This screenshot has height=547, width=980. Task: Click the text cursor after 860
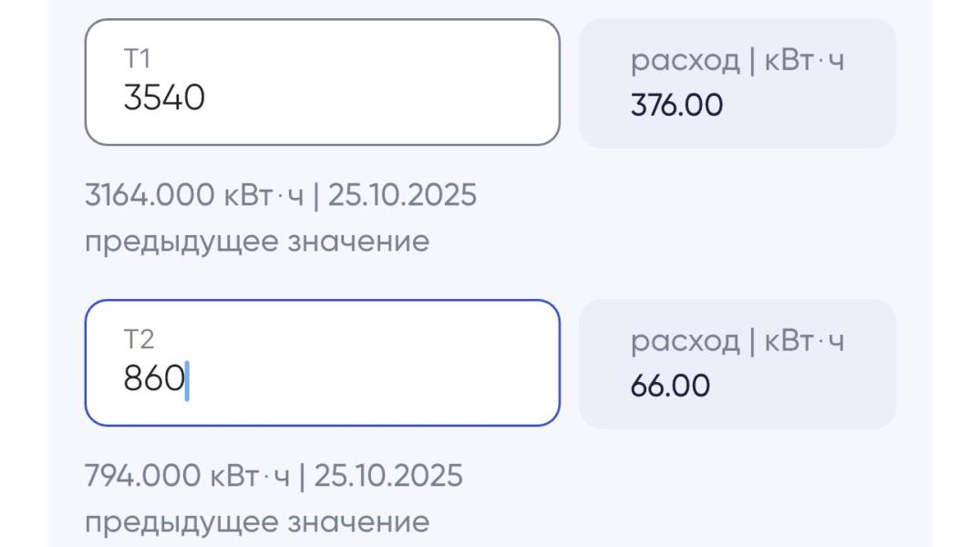point(187,380)
